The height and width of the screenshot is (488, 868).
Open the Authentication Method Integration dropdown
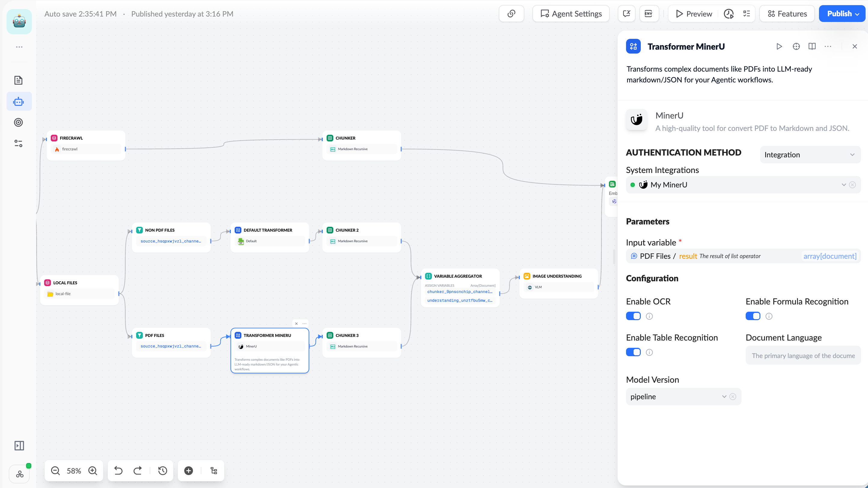click(x=810, y=154)
